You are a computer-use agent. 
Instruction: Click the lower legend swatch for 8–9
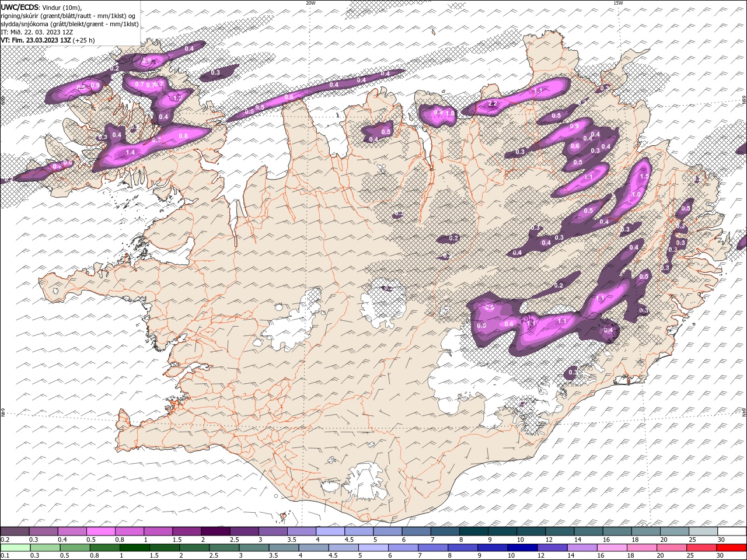coord(462,547)
